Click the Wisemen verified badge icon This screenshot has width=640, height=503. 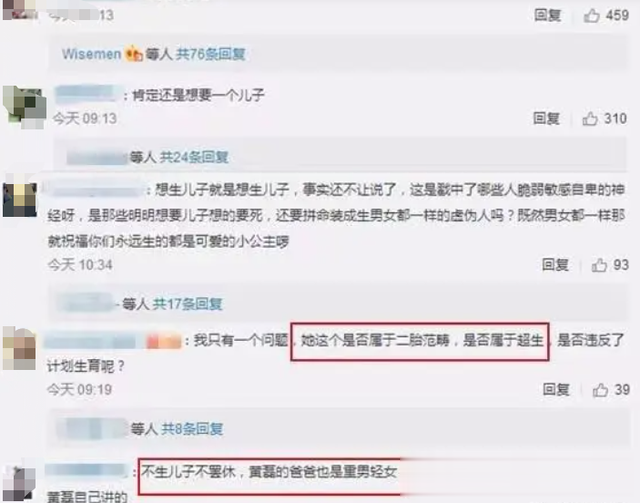coord(133,53)
